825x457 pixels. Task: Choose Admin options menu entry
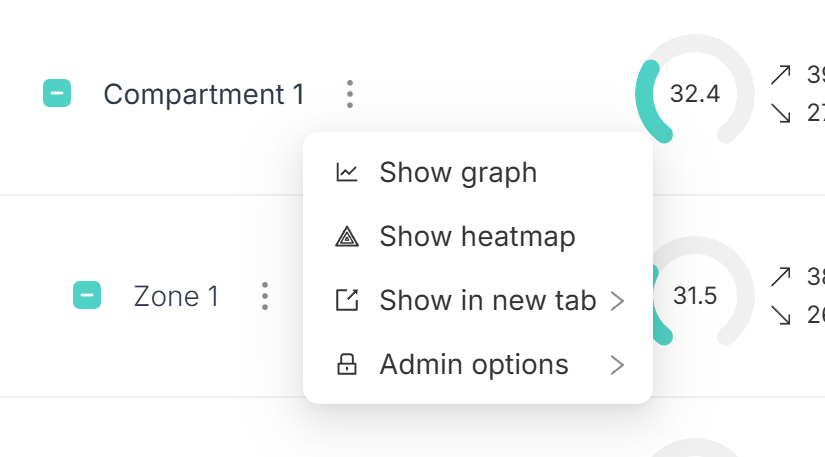pos(478,364)
